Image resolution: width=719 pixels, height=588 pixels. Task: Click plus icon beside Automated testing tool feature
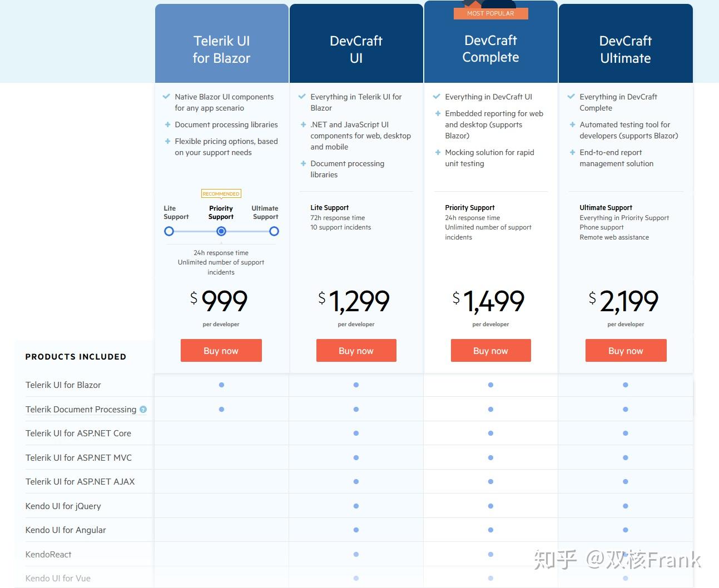(x=572, y=124)
